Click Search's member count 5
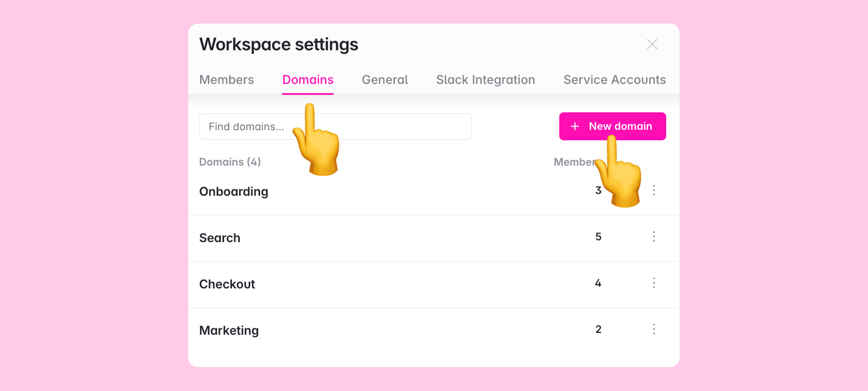This screenshot has width=868, height=391. pyautogui.click(x=598, y=237)
